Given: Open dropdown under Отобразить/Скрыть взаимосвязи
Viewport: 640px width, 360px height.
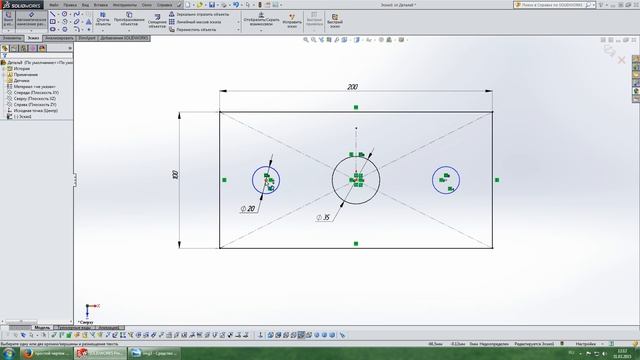Looking at the screenshot, I should (x=261, y=30).
